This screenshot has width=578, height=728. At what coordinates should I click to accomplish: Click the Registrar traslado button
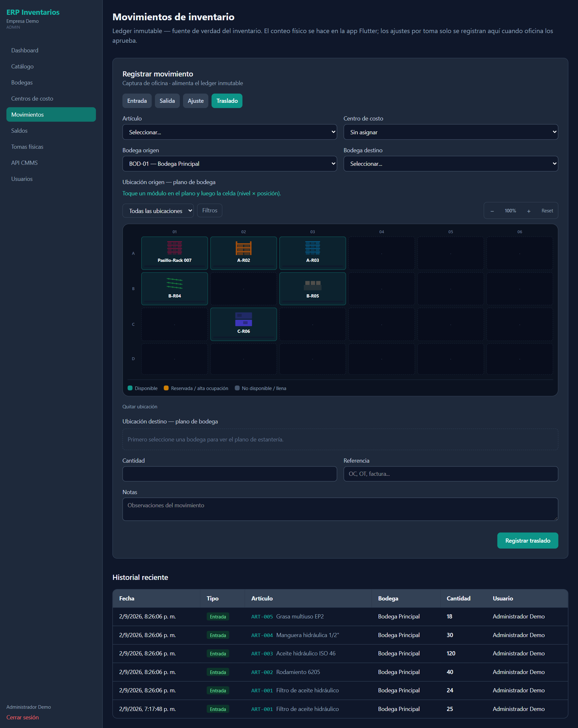click(527, 540)
